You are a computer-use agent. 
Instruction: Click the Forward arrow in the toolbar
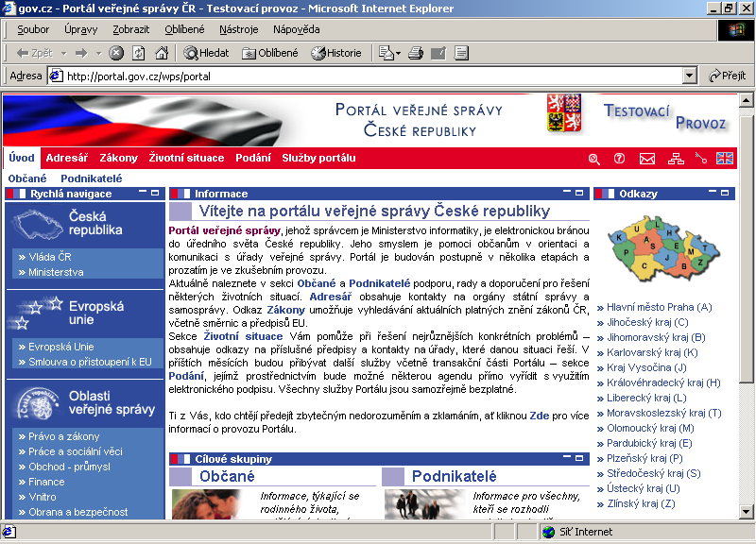coord(81,53)
